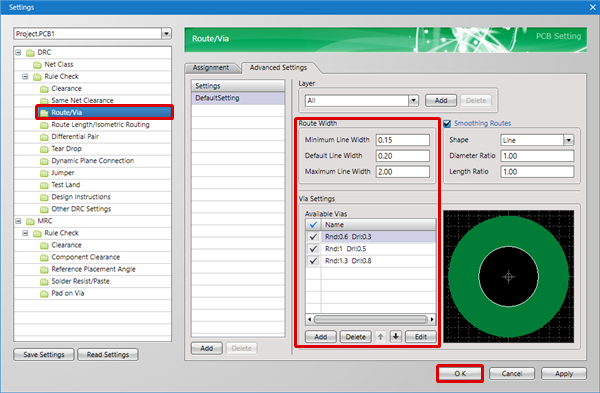Click the Test Land folder icon
600x393 pixels.
pyautogui.click(x=44, y=185)
